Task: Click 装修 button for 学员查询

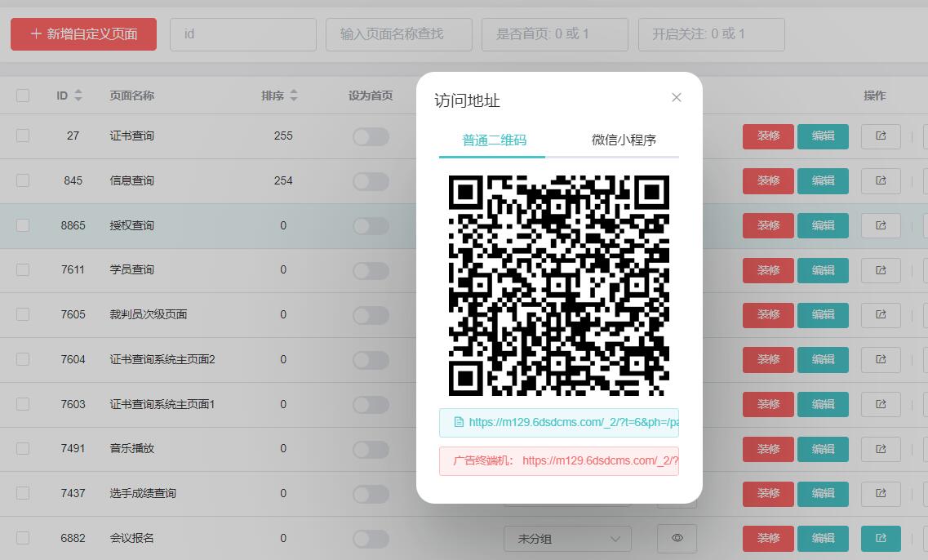Action: coord(768,270)
